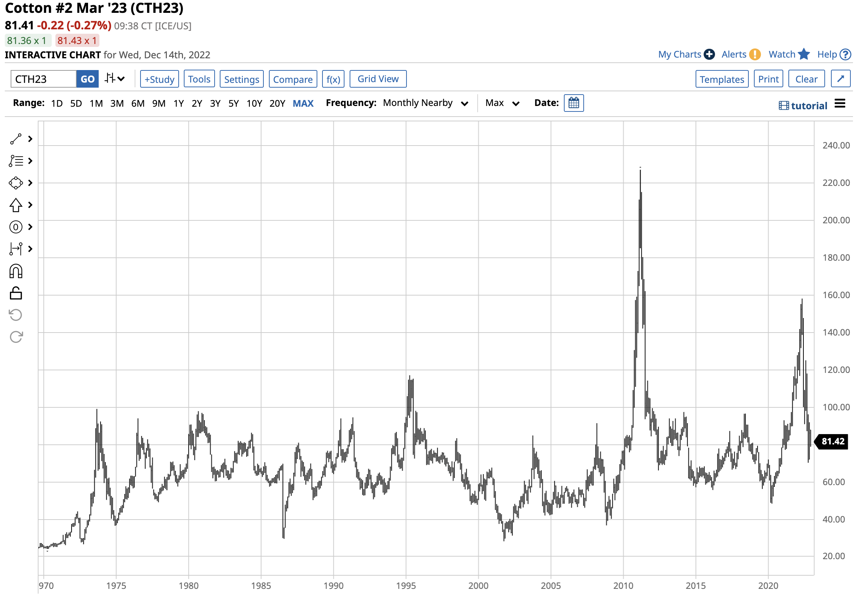Toggle the lock drawings padlock icon
Viewport: 868px width, 605px height.
click(x=15, y=294)
